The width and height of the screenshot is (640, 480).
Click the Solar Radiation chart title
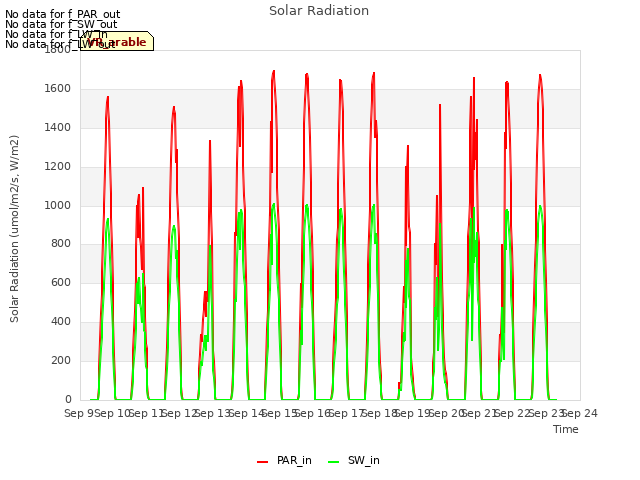(319, 11)
